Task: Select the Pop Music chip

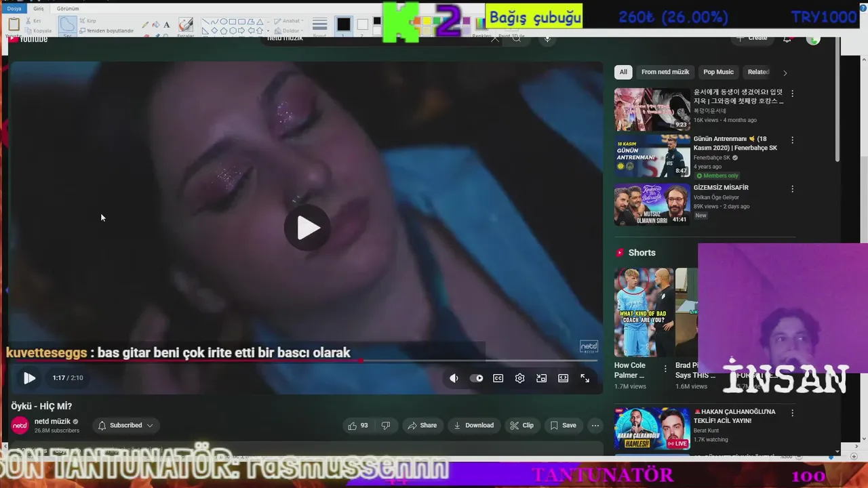Action: (718, 73)
